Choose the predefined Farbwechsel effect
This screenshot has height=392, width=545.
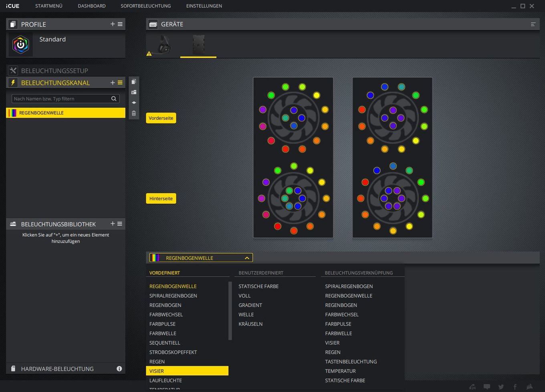tap(166, 314)
